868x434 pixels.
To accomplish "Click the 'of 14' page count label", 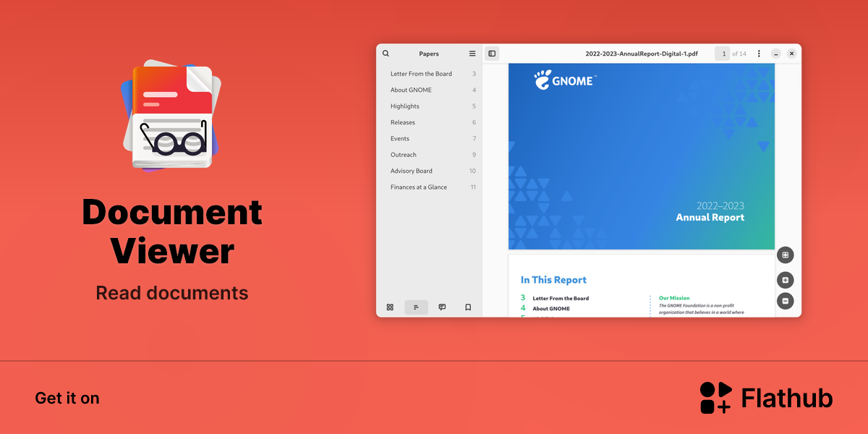I will (x=739, y=54).
